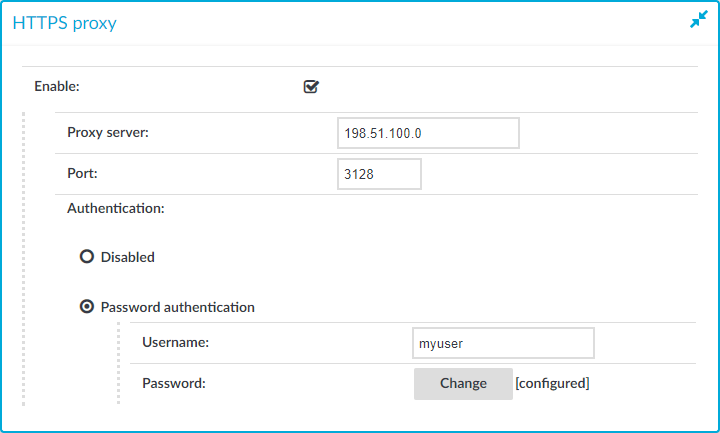The width and height of the screenshot is (720, 433).
Task: Click the Enable label text
Action: (57, 86)
